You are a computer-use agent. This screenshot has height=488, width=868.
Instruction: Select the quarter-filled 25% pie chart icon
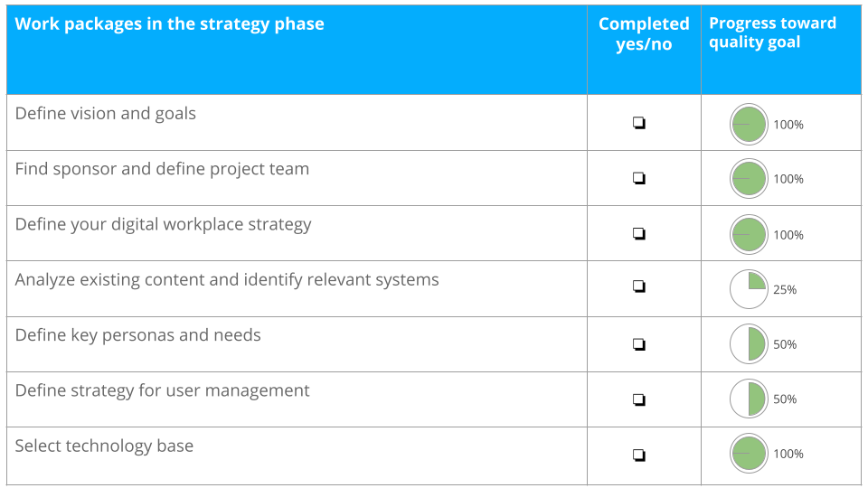[x=749, y=289]
